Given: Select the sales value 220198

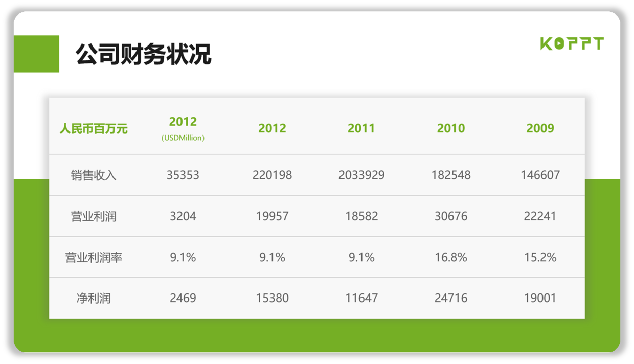Looking at the screenshot, I should click(x=272, y=175).
